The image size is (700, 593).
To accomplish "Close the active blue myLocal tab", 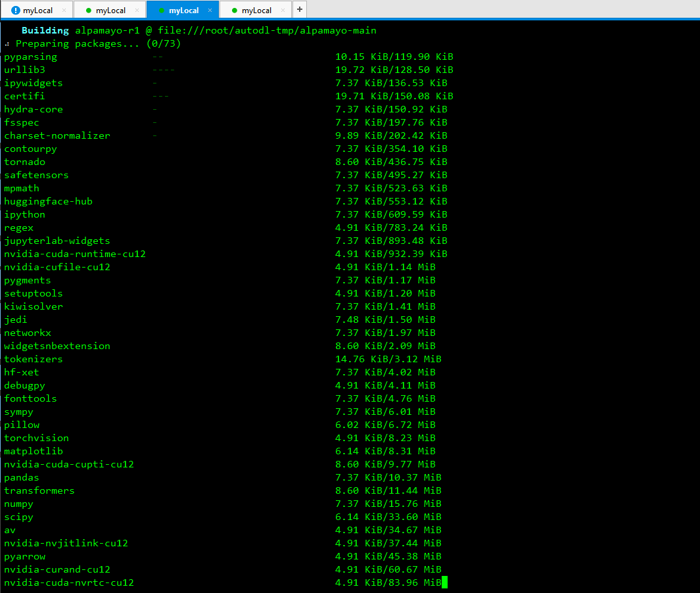I will pos(210,11).
